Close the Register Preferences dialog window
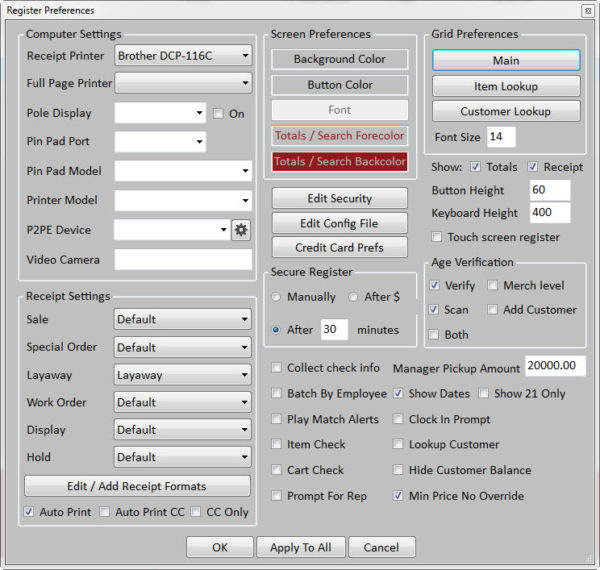600x570 pixels. coord(586,10)
